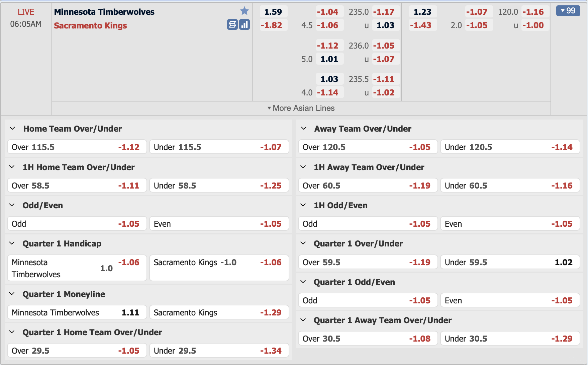The height and width of the screenshot is (365, 588).
Task: Select Under 29.5 at -1.34
Action: (x=219, y=351)
